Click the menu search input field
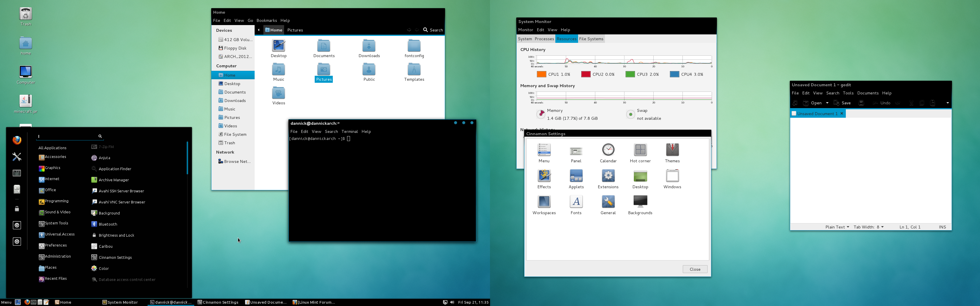Screen dimensions: 980x306 pos(70,136)
